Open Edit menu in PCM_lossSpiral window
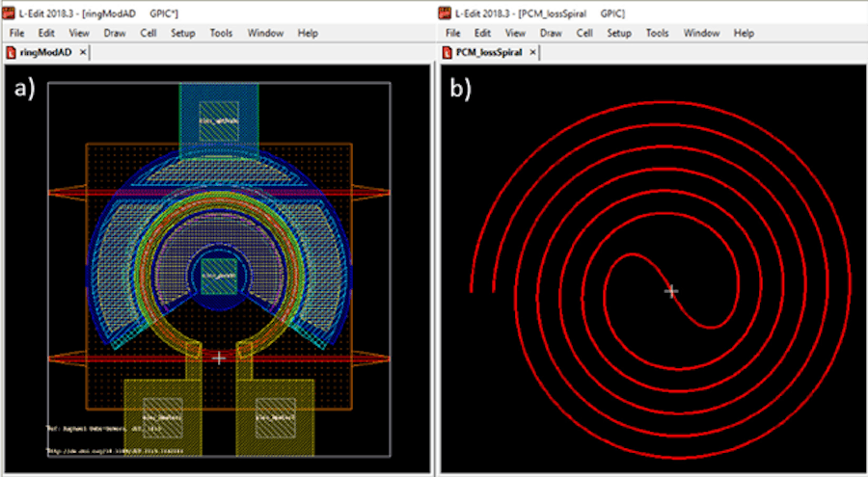This screenshot has height=477, width=868. [x=482, y=33]
